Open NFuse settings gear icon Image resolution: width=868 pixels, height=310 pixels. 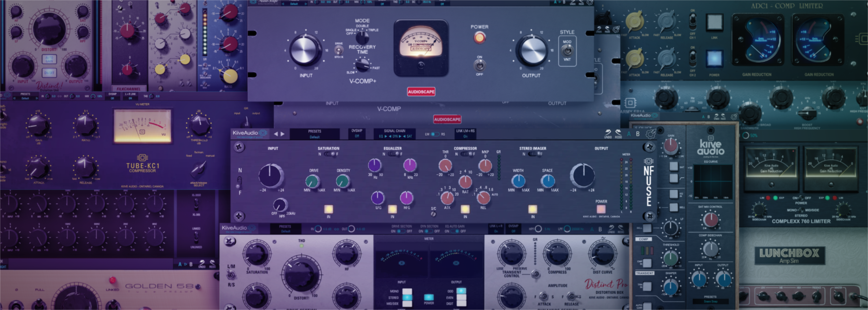tap(650, 134)
